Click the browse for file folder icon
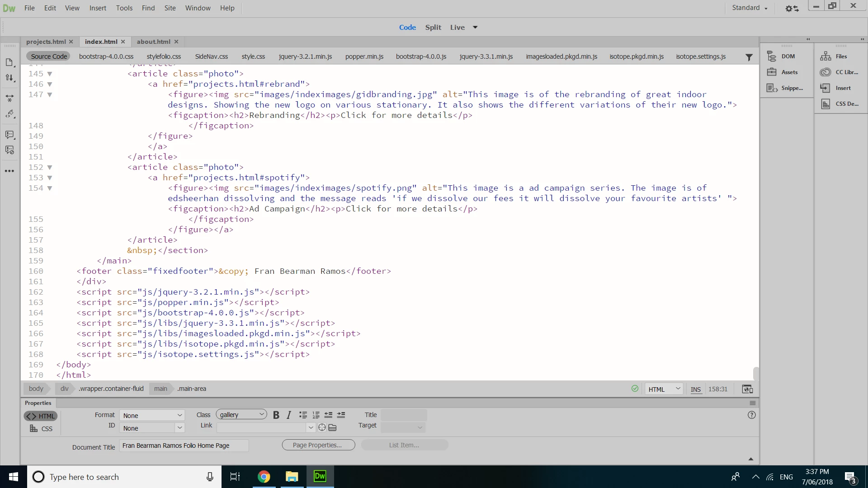The height and width of the screenshot is (488, 868). 333,427
